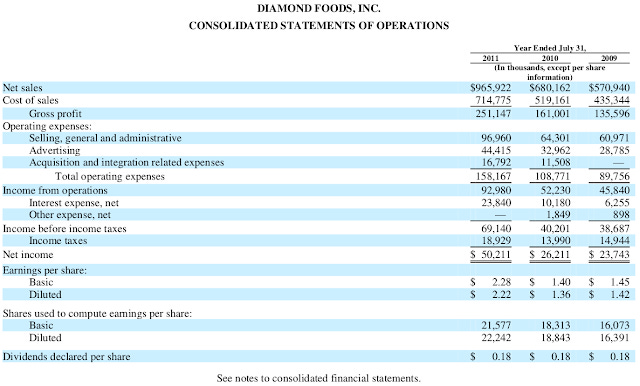Click 'Total operating expenses' label
The height and width of the screenshot is (386, 640).
coord(110,176)
